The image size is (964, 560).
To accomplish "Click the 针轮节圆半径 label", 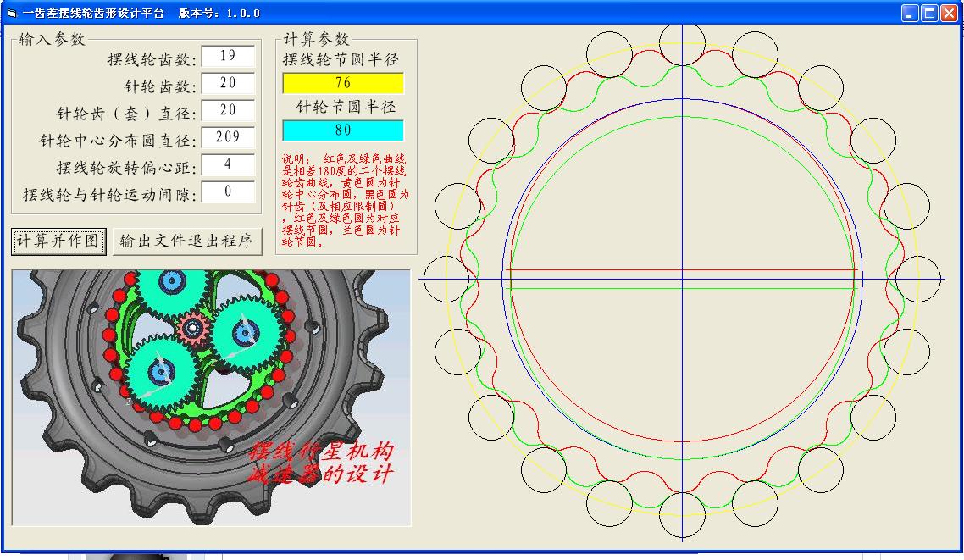I will (346, 107).
